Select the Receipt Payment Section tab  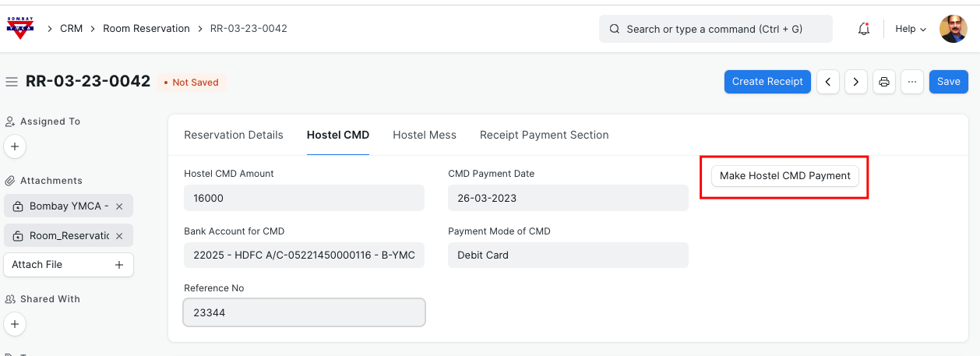pyautogui.click(x=544, y=135)
